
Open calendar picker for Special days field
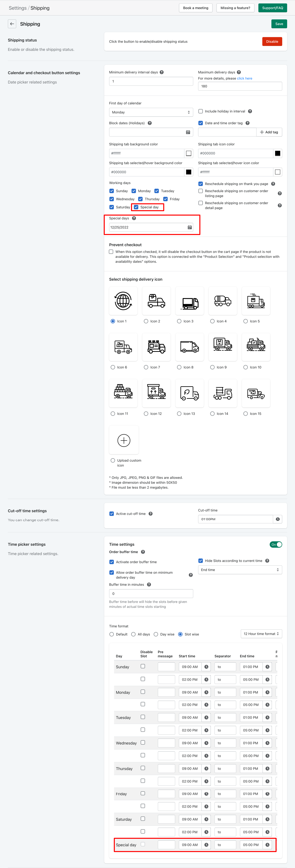point(190,227)
